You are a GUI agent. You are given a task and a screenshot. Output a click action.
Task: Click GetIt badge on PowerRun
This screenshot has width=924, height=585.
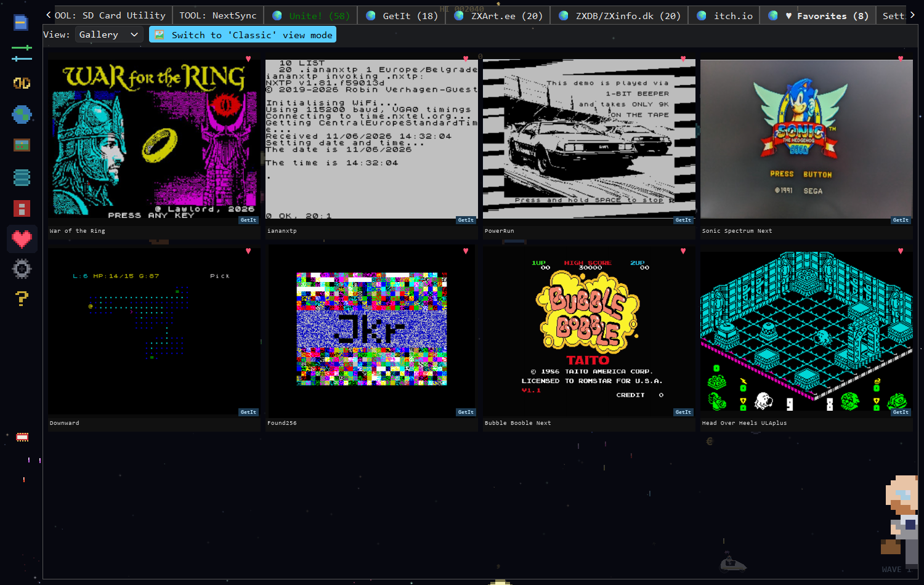683,220
